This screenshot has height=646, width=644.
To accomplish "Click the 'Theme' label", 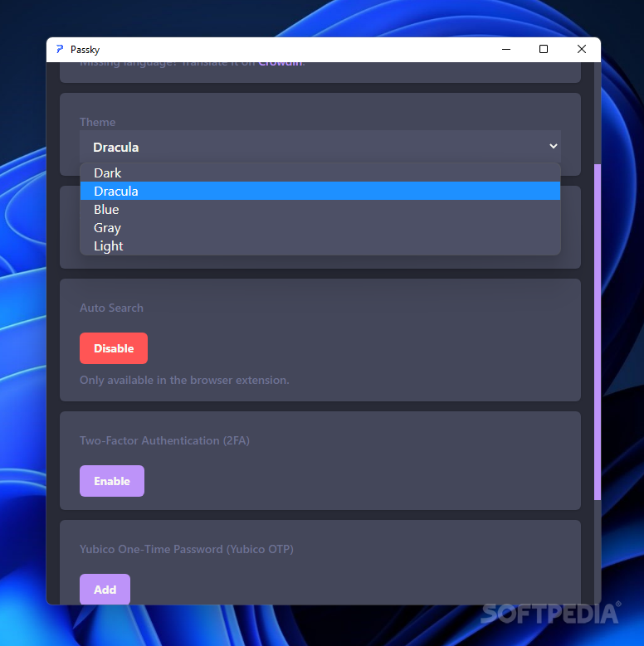I will [x=97, y=122].
